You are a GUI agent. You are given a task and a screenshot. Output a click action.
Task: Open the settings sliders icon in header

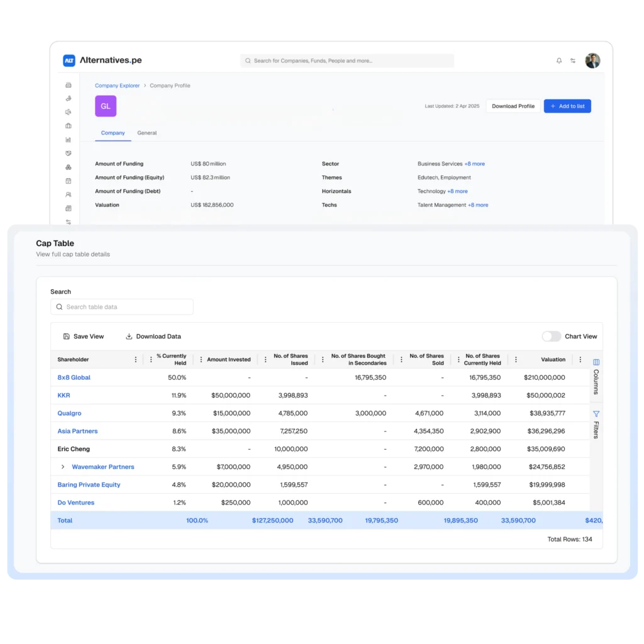point(573,61)
